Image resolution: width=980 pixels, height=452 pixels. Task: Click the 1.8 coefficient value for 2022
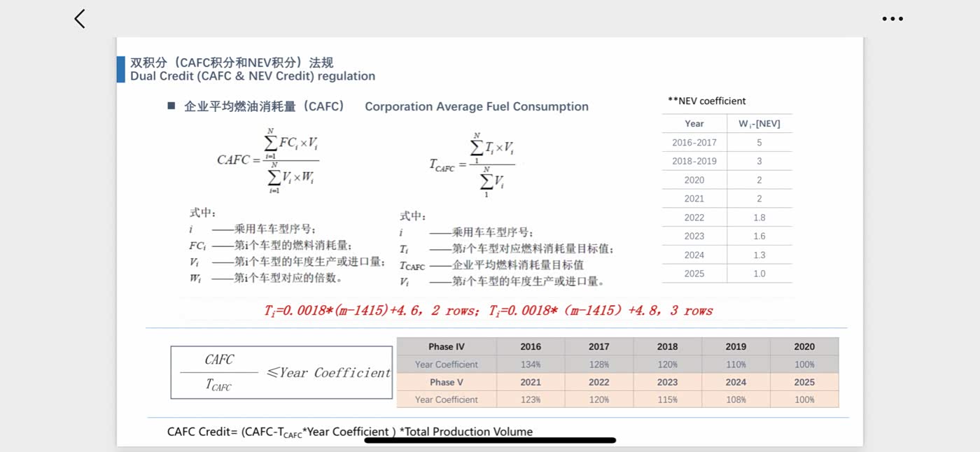point(759,218)
